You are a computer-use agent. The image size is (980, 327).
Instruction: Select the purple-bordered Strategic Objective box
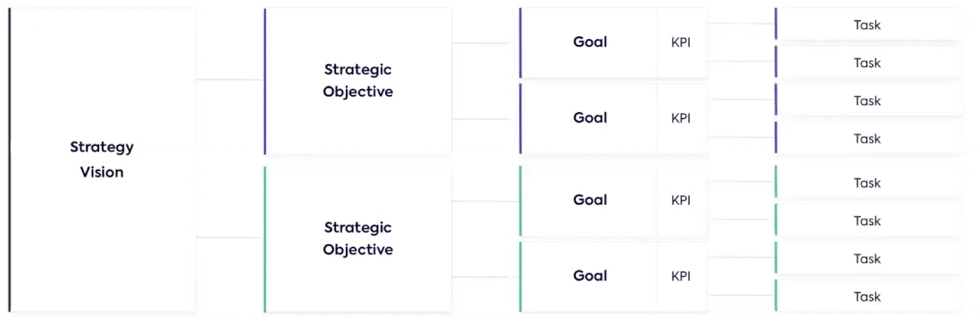pyautogui.click(x=357, y=81)
